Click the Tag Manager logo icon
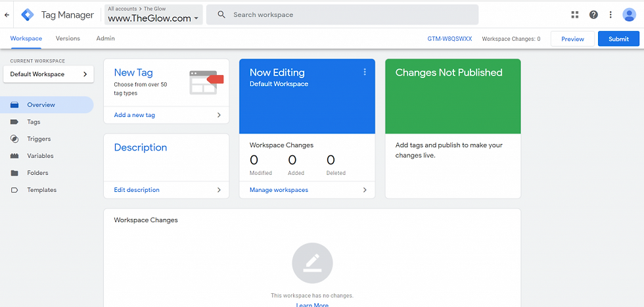The image size is (644, 307). tap(28, 15)
